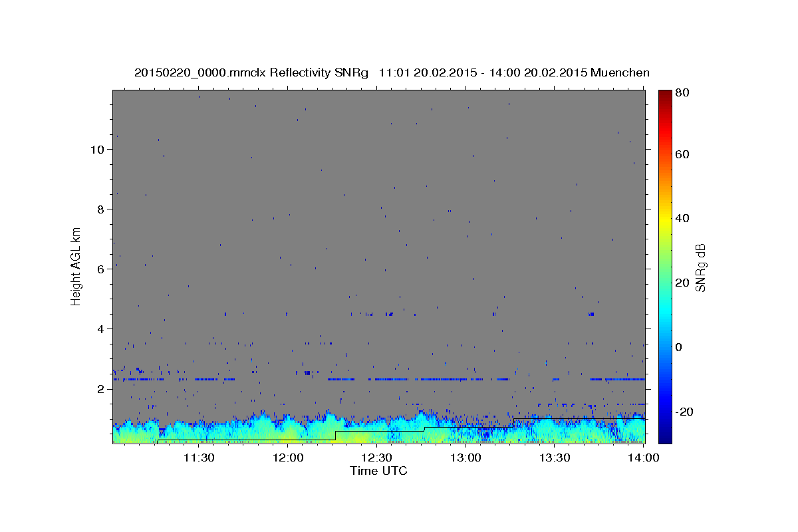Click the colorbar value 40
Screen dimensions: 798x532
click(684, 218)
